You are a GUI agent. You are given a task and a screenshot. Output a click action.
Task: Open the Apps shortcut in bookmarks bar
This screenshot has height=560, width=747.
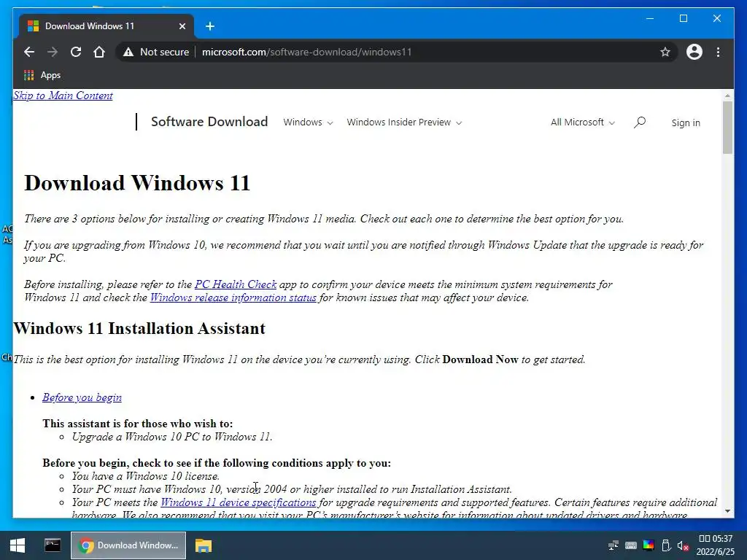pos(42,75)
